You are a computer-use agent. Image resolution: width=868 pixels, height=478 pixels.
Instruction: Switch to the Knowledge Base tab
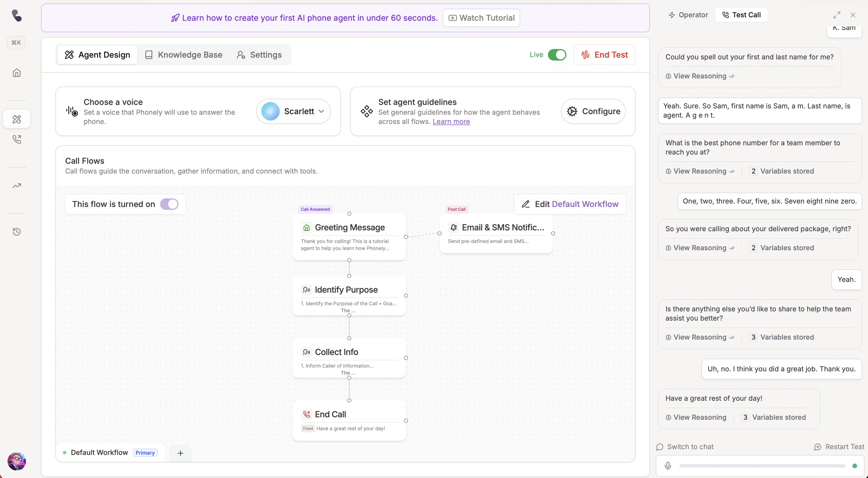click(x=184, y=54)
